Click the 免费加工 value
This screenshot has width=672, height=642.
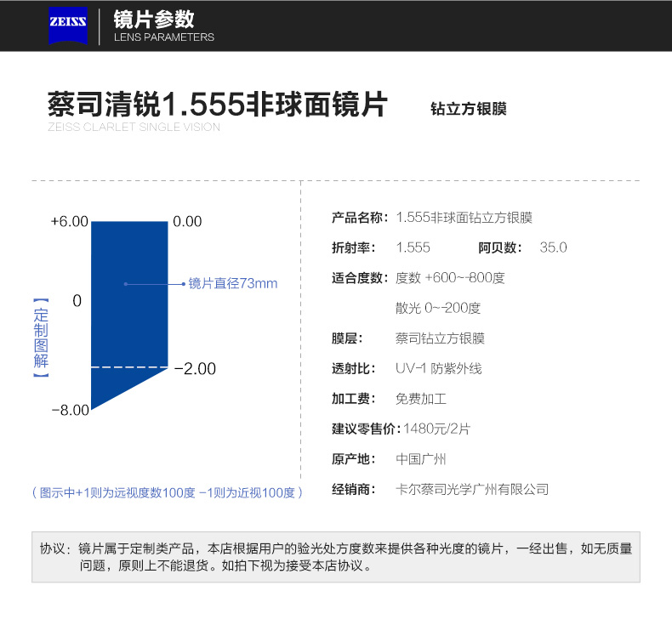(421, 399)
